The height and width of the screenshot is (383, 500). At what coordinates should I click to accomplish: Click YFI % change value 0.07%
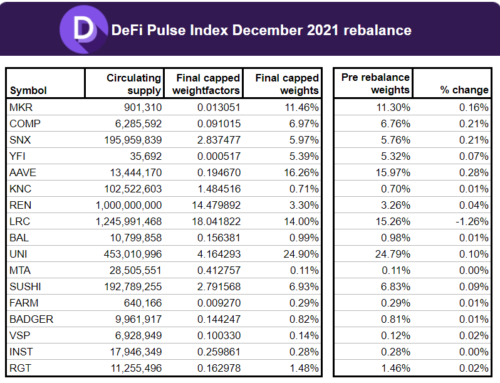click(474, 156)
